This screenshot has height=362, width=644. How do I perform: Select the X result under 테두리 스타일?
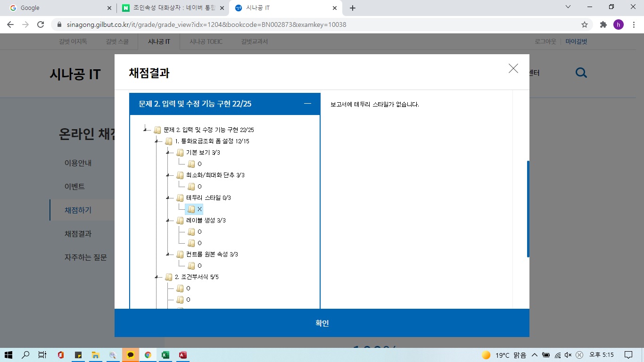[x=199, y=209]
